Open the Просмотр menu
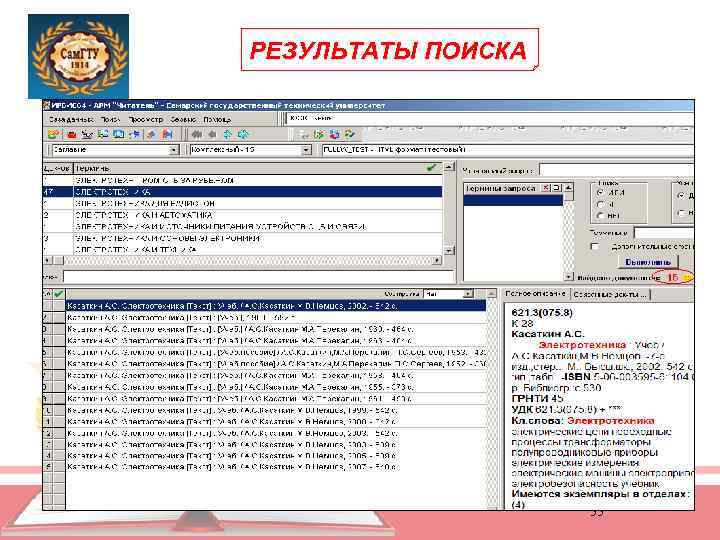The width and height of the screenshot is (720, 540). tap(146, 119)
